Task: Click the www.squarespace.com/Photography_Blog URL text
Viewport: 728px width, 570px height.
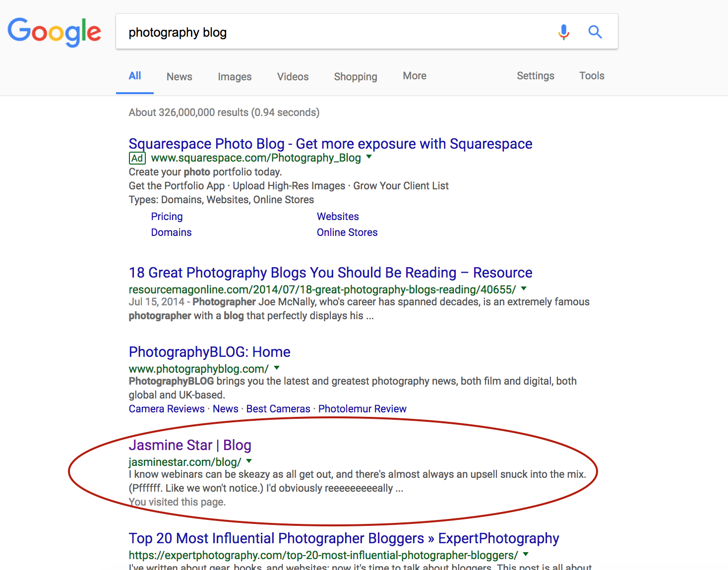Action: pos(256,158)
